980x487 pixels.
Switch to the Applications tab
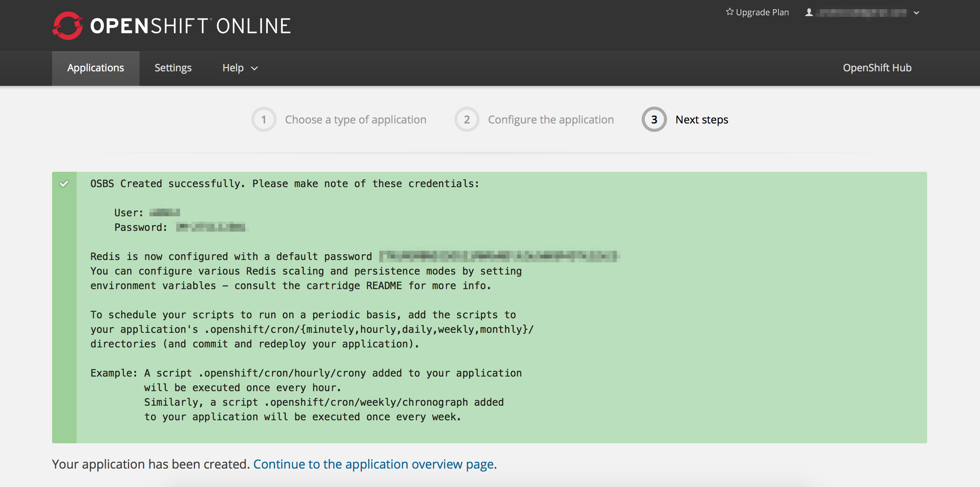coord(95,68)
